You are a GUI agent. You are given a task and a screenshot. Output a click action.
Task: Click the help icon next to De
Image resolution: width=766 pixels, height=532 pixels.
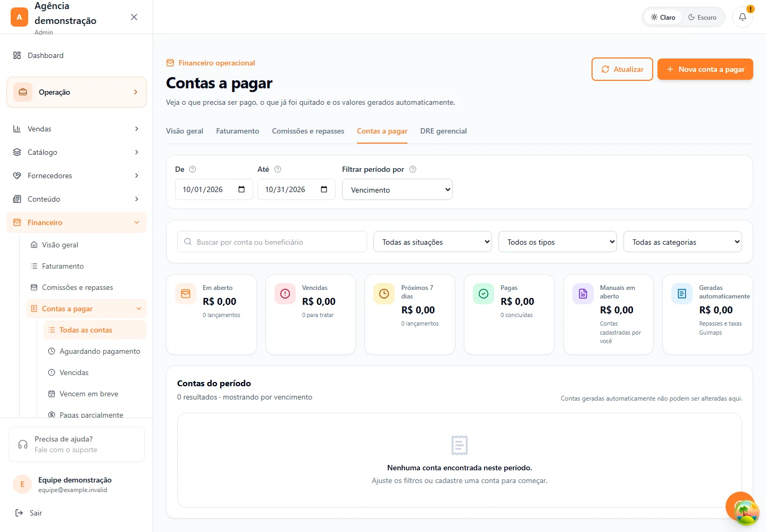193,169
